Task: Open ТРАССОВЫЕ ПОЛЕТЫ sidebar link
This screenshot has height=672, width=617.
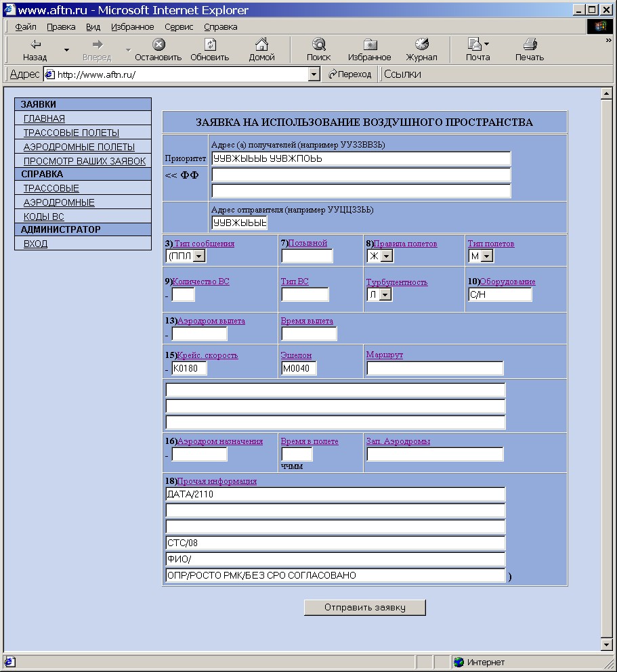Action: [x=71, y=133]
